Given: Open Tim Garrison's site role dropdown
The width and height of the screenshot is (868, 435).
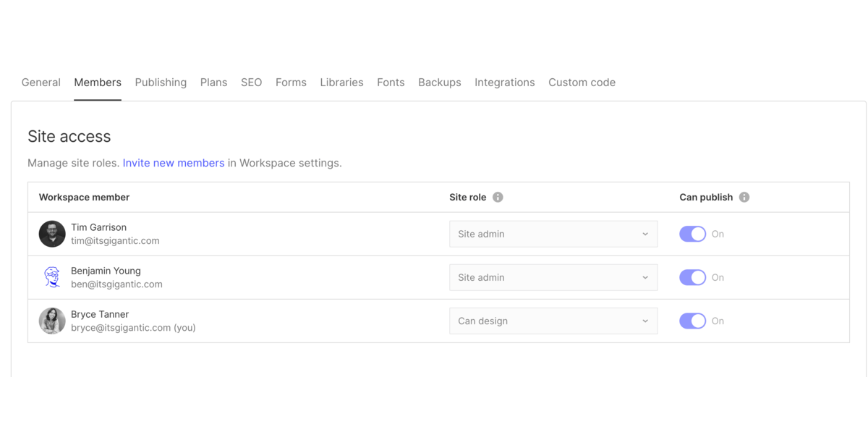Looking at the screenshot, I should click(553, 234).
